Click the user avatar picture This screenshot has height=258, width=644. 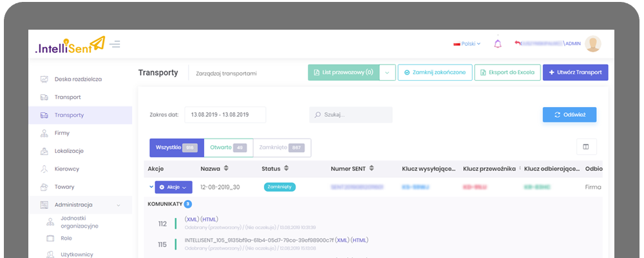coord(592,44)
